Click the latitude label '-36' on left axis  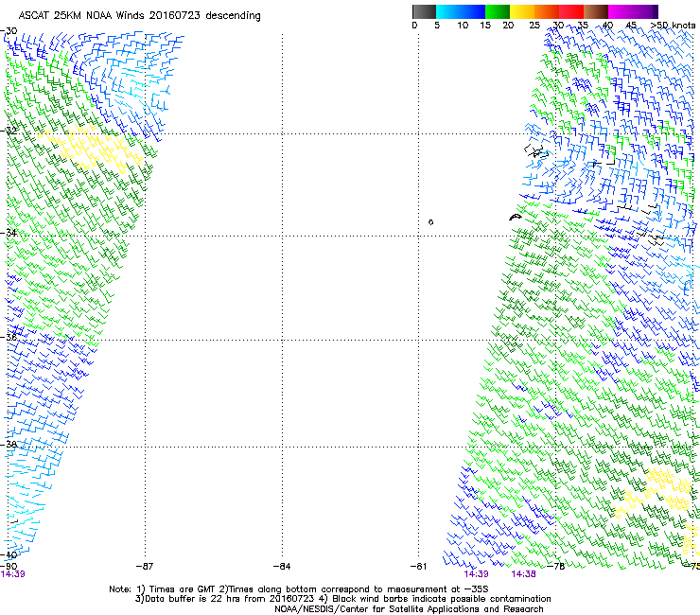[9, 337]
